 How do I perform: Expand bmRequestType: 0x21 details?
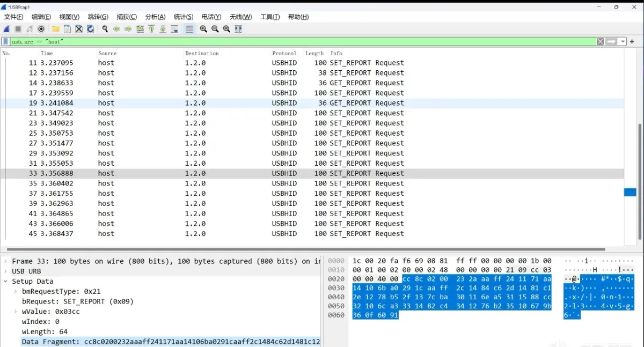tap(16, 291)
